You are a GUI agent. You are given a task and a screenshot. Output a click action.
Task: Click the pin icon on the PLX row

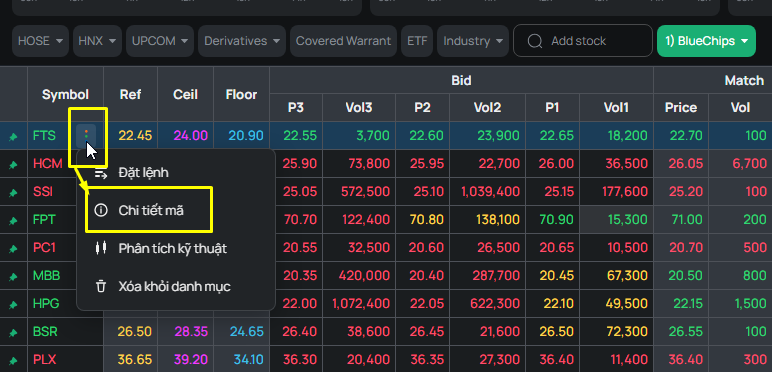[13, 361]
